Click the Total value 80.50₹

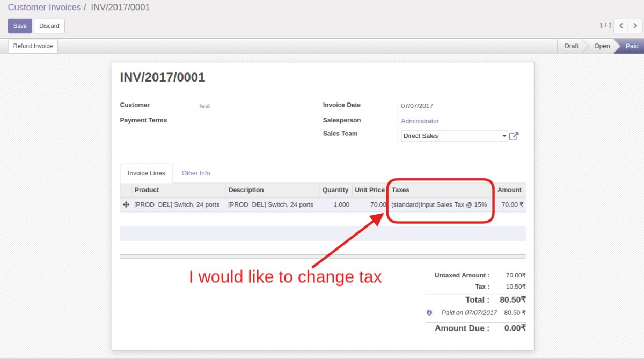click(x=513, y=299)
